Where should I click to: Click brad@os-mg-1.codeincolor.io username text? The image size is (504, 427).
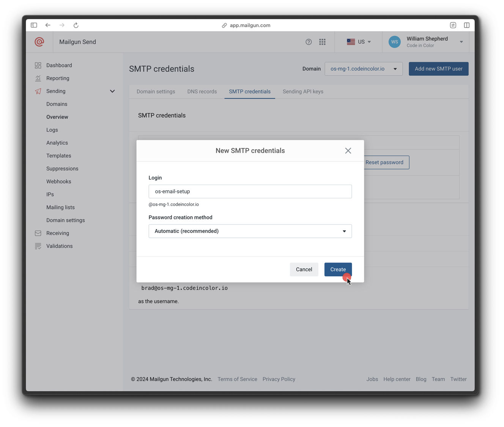tap(184, 288)
